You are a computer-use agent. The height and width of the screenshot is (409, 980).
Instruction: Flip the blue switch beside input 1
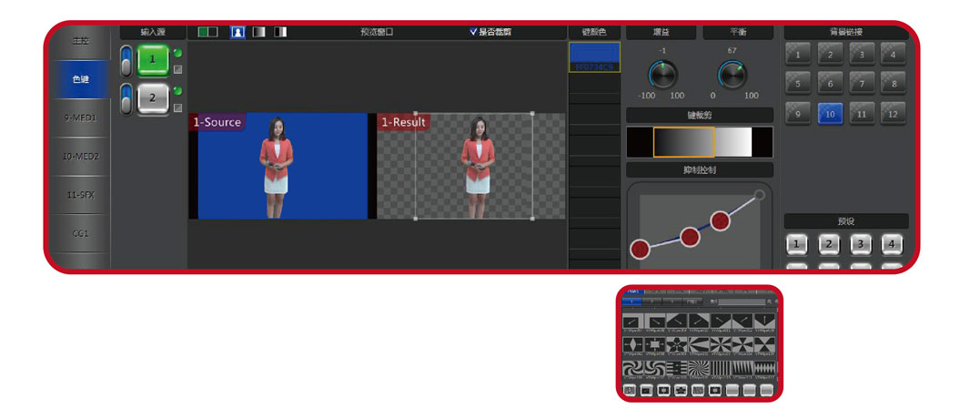click(126, 61)
